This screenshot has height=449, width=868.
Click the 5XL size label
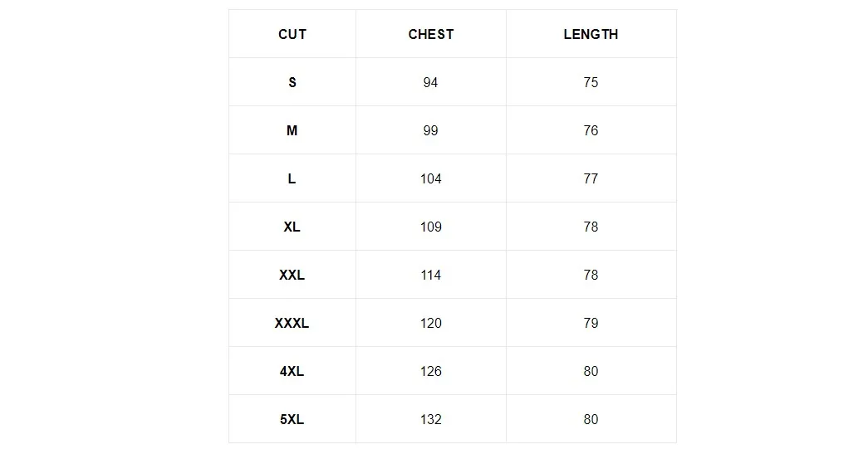coord(292,419)
